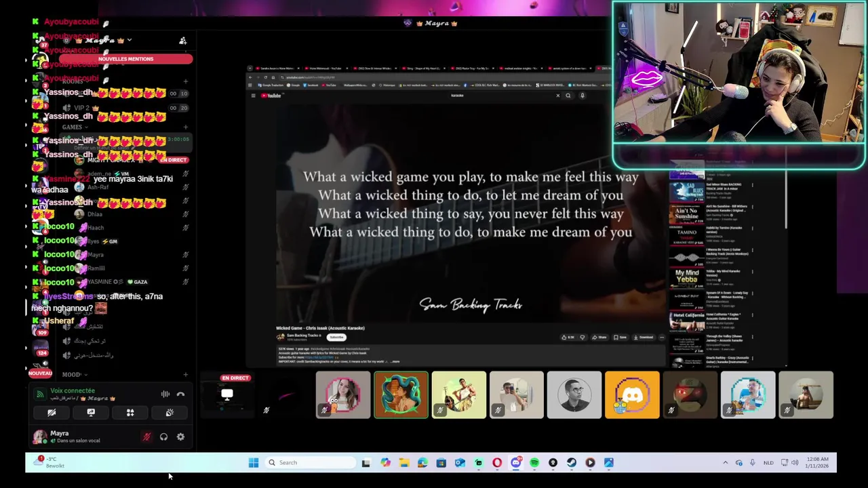Open Discord activities launcher icon

pos(130,413)
